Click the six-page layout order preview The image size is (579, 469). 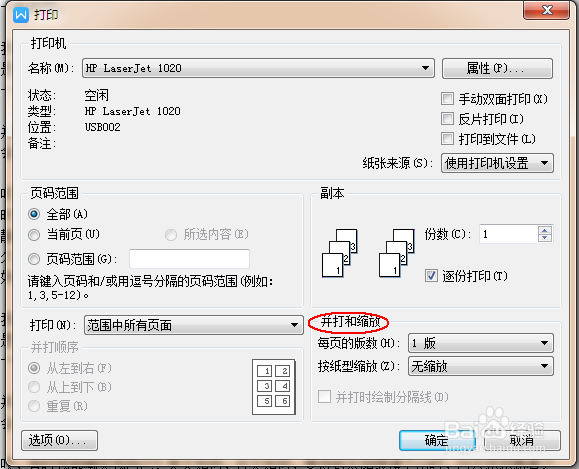click(274, 387)
